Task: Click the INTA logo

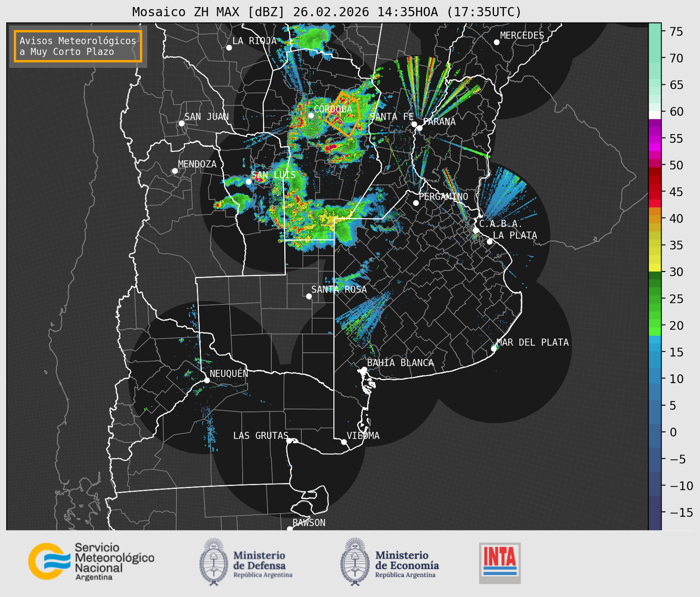Action: (x=500, y=563)
